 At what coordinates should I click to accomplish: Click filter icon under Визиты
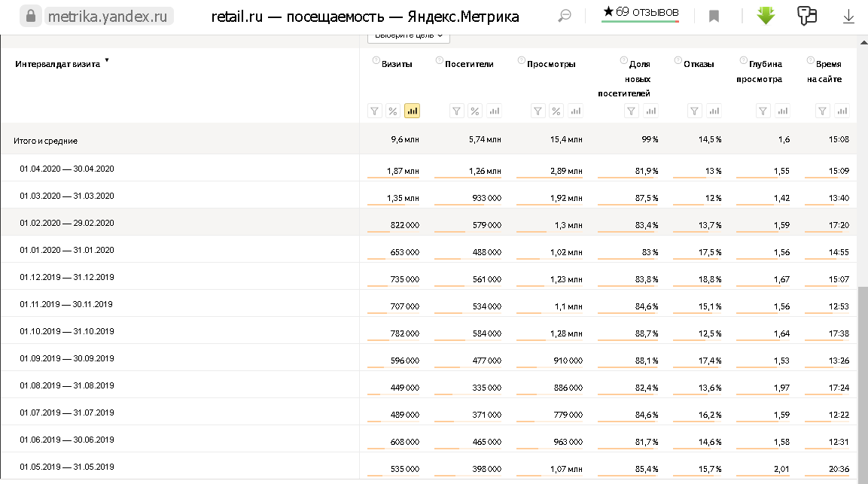[375, 111]
